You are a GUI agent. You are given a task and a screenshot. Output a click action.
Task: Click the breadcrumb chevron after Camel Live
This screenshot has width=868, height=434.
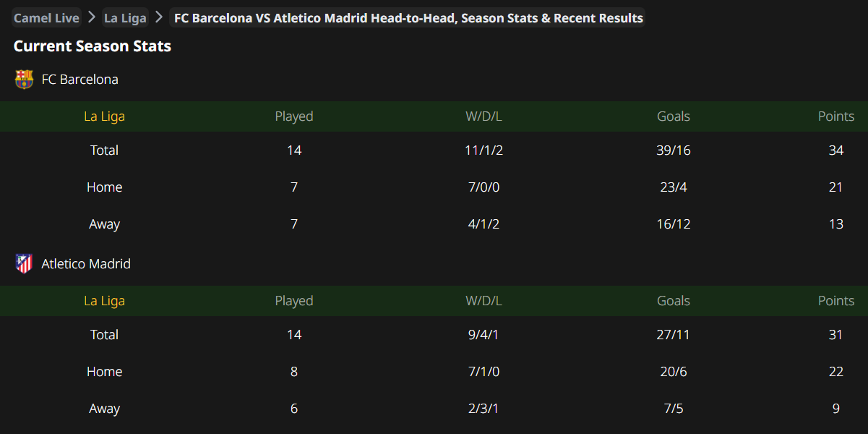pos(92,17)
